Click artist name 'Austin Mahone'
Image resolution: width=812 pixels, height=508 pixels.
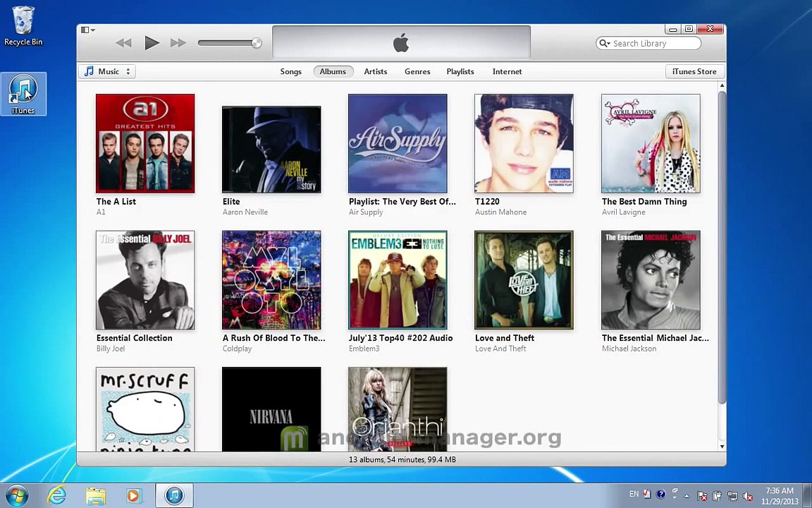click(500, 212)
